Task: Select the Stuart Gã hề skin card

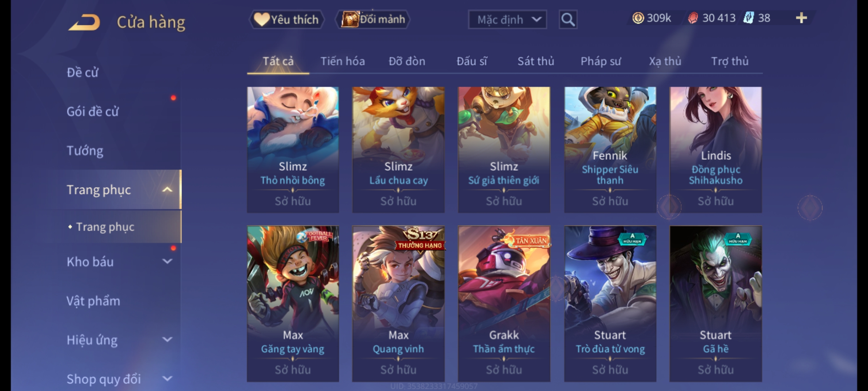Action: point(715,304)
